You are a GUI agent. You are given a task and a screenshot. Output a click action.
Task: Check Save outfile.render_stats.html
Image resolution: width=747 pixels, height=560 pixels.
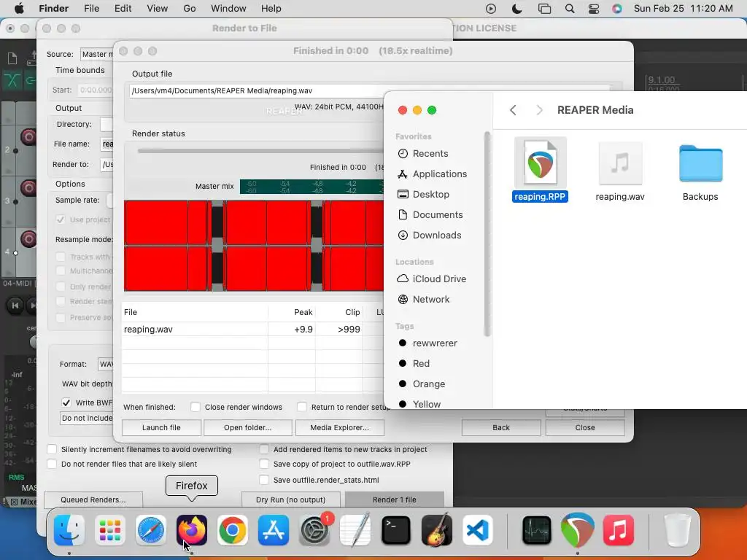pyautogui.click(x=264, y=480)
